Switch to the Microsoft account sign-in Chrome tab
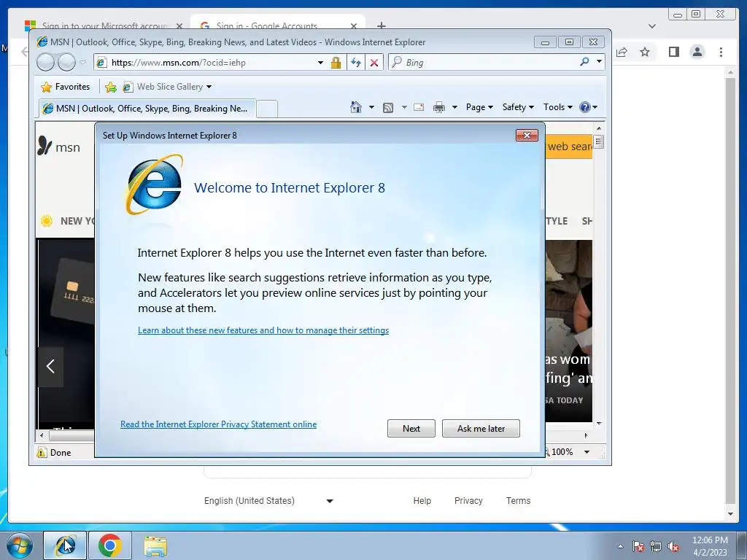Screen dimensions: 747x560 [x=104, y=26]
